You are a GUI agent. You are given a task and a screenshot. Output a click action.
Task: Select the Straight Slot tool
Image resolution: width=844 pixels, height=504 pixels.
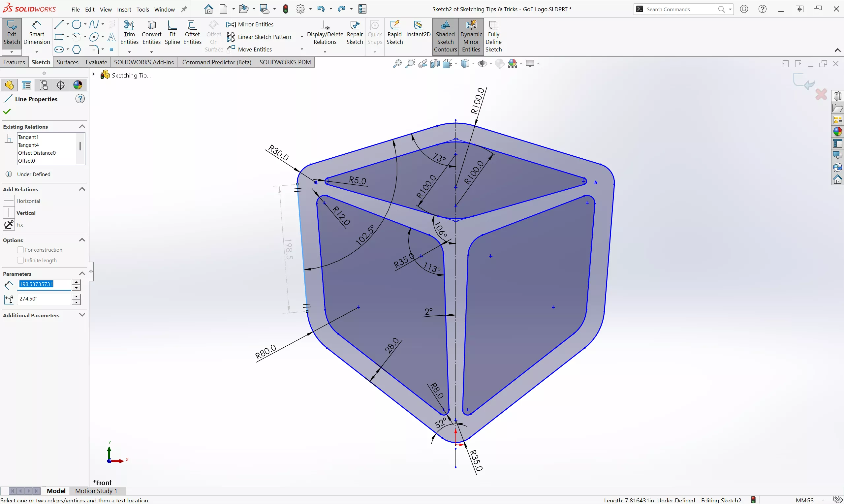59,49
